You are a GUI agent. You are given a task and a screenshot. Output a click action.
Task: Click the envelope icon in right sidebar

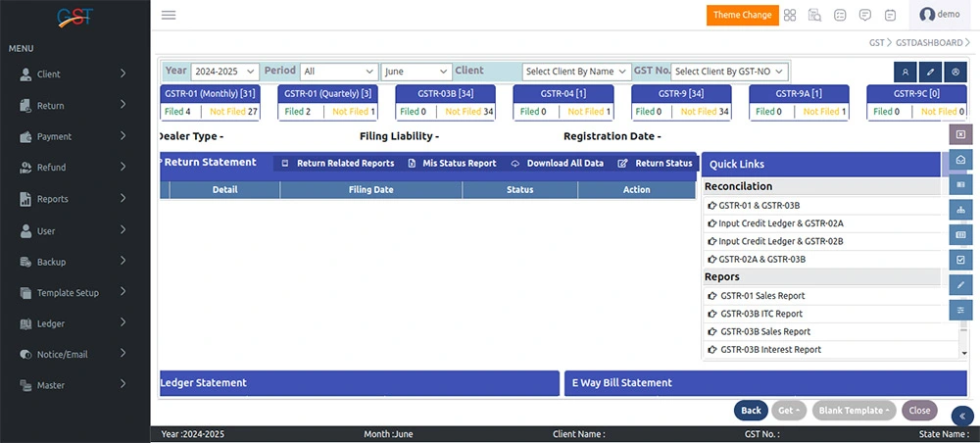pos(960,160)
